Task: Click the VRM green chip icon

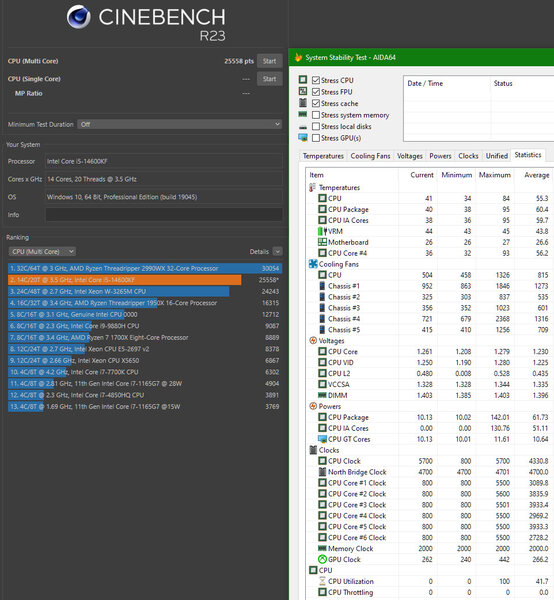Action: tap(322, 231)
